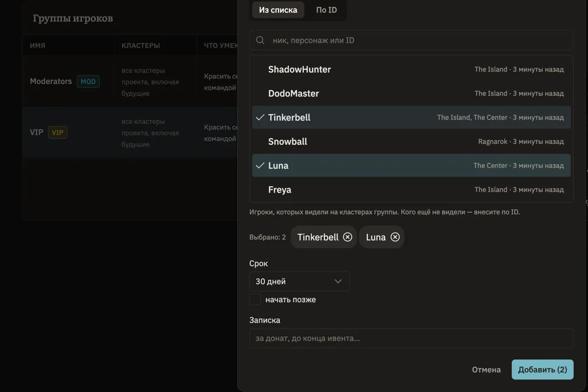Select Freya in the player list
Screen dimensions: 588x392
coord(411,190)
